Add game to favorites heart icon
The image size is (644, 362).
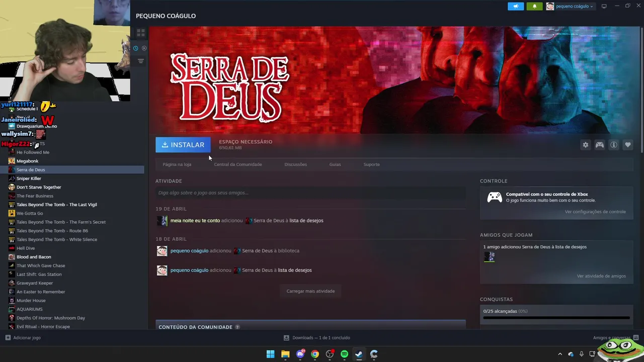[628, 145]
